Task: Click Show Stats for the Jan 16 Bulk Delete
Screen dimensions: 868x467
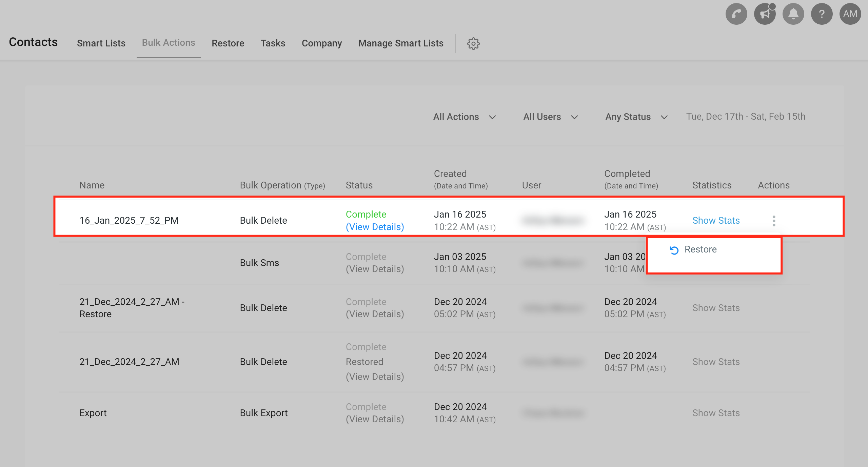Action: 716,221
